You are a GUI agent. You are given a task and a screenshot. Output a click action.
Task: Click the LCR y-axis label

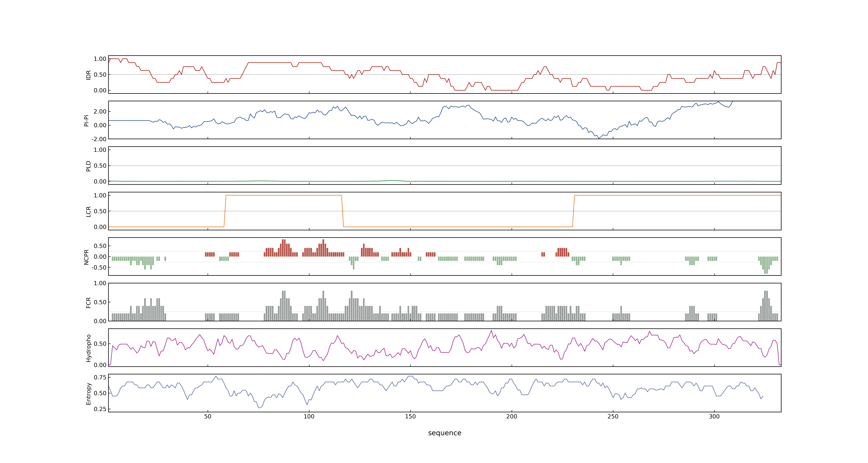point(89,211)
